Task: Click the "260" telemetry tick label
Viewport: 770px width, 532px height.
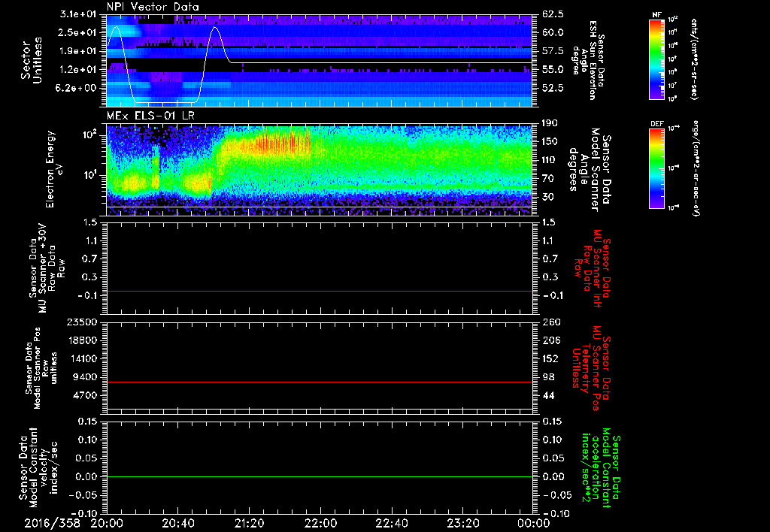Action: click(x=551, y=322)
